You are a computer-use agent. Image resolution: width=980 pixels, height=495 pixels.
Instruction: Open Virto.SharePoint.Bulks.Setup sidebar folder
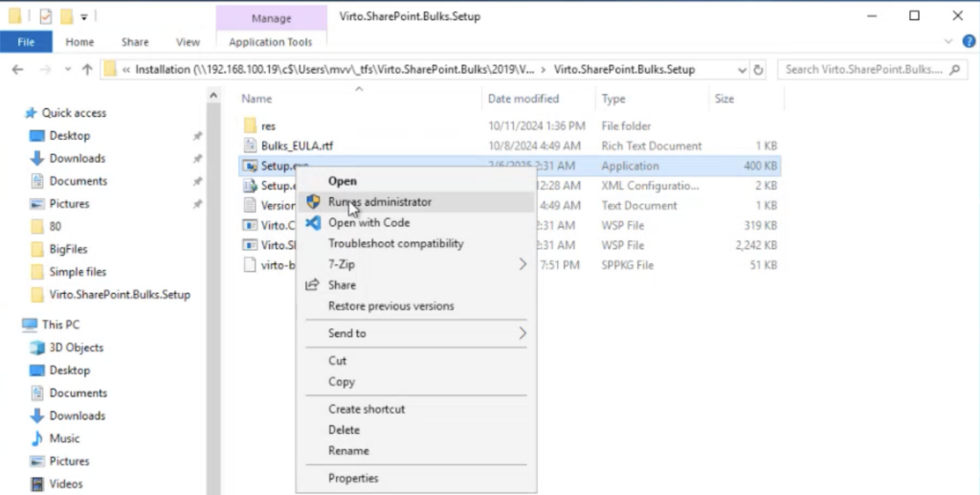[120, 294]
